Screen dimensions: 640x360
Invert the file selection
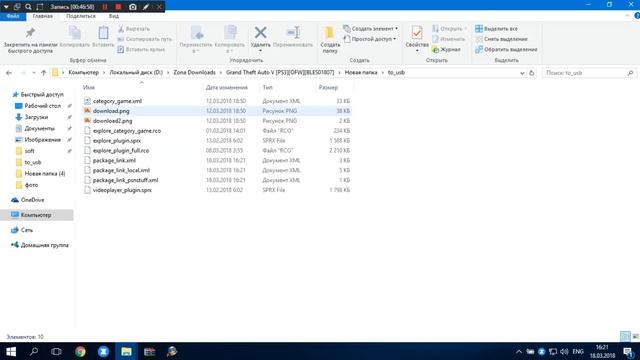[x=506, y=49]
